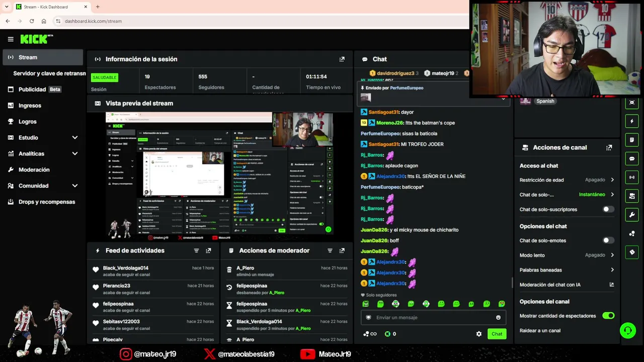The image size is (644, 362).
Task: Select channel actions widget in right sidebar
Action: [x=632, y=196]
